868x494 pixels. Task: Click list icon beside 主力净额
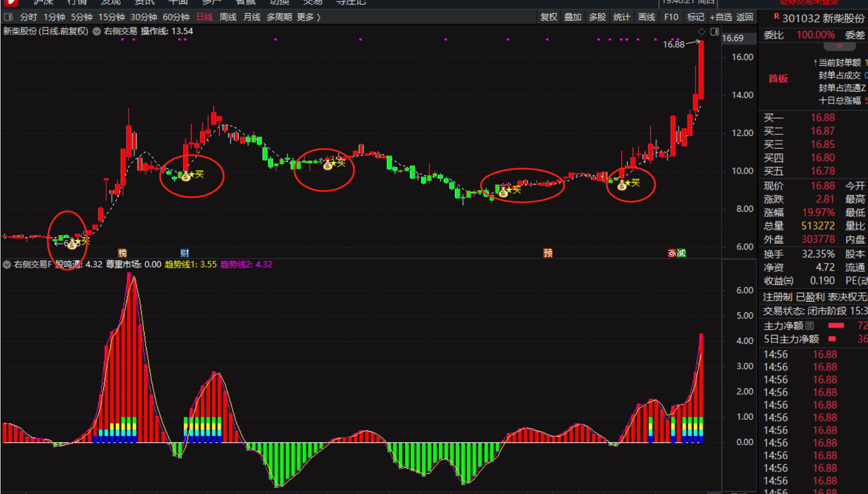(x=810, y=325)
